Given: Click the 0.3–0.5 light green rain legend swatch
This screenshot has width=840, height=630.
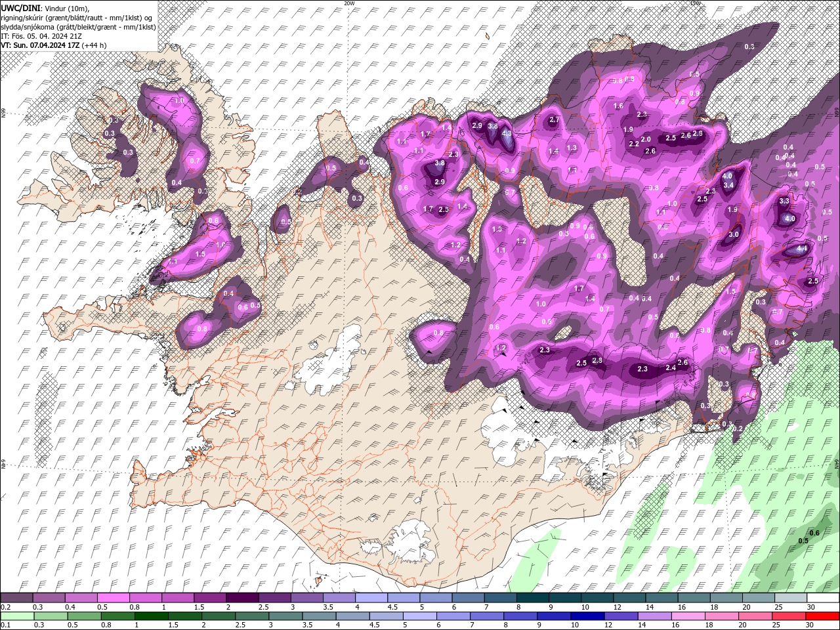Looking at the screenshot, I should pyautogui.click(x=51, y=616).
